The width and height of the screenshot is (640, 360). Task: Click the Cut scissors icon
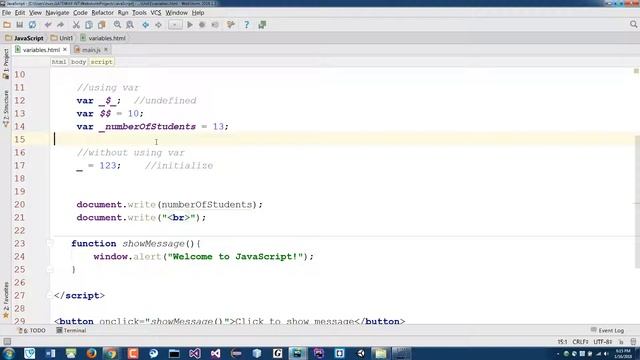pyautogui.click(x=76, y=25)
